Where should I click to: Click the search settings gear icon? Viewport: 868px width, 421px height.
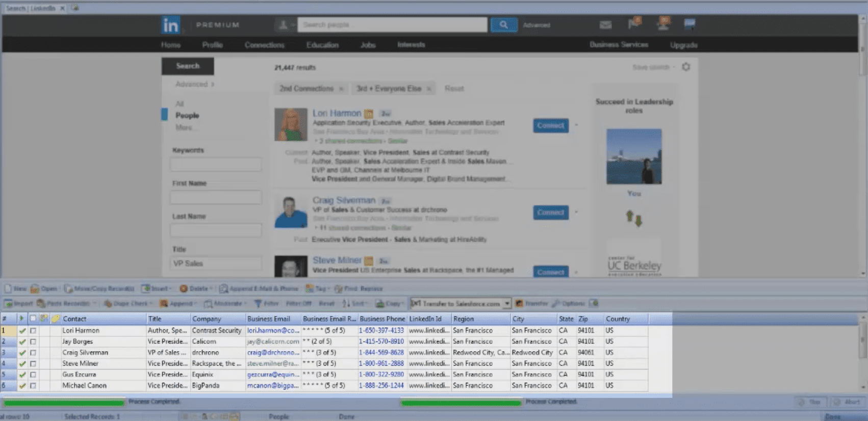pyautogui.click(x=686, y=67)
